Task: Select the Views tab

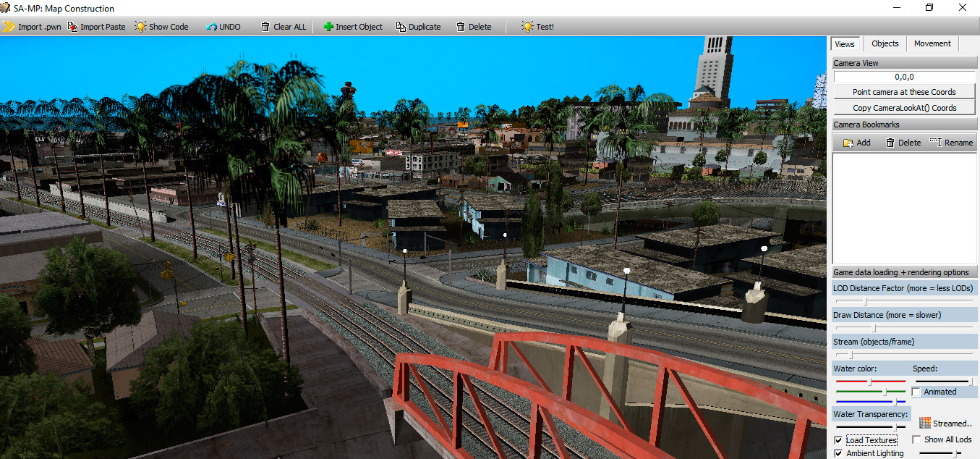Action: click(844, 43)
